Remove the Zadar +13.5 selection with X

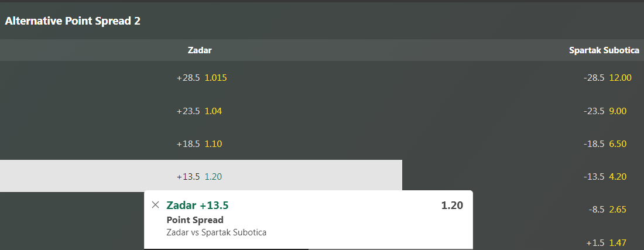(x=155, y=205)
